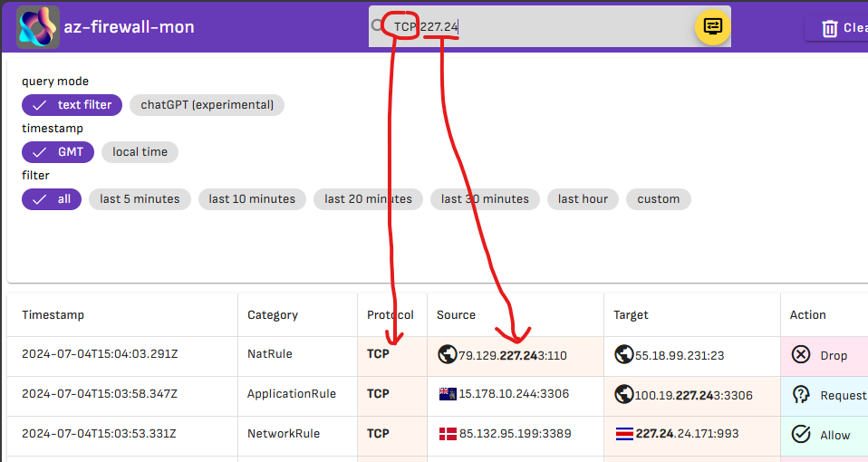This screenshot has width=868, height=462.
Task: Open the yellow prompt settings button
Action: [x=712, y=26]
